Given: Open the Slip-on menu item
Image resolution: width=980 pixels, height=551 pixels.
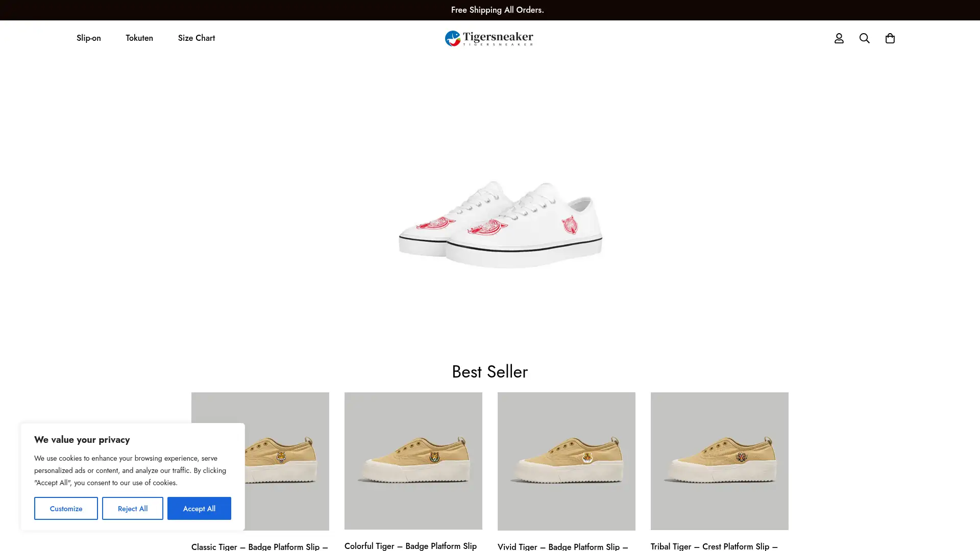Looking at the screenshot, I should click(88, 38).
